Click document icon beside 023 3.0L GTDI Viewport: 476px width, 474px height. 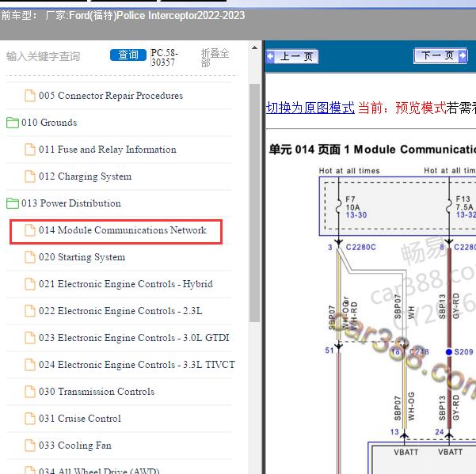tap(30, 338)
